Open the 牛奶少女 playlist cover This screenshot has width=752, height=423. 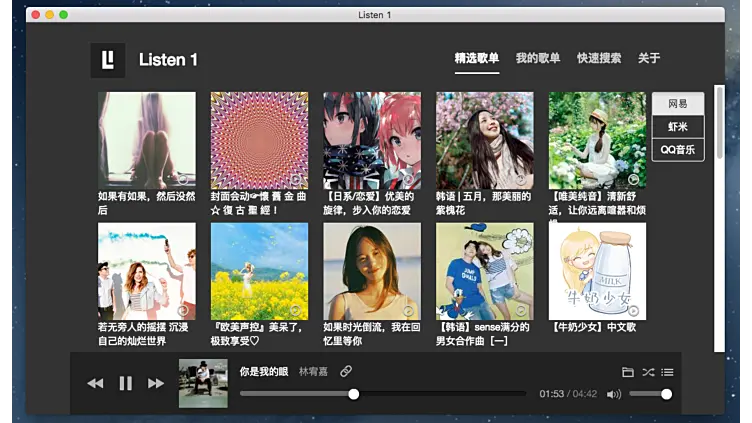tap(597, 271)
